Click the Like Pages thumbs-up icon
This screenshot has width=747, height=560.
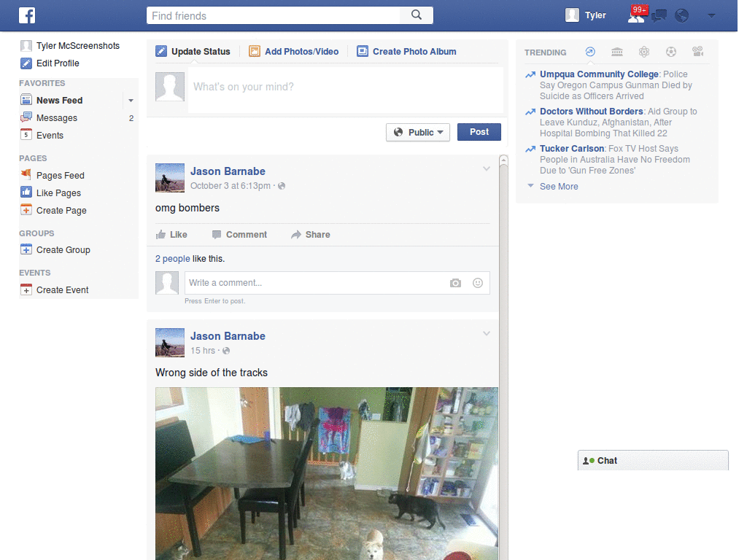point(26,192)
